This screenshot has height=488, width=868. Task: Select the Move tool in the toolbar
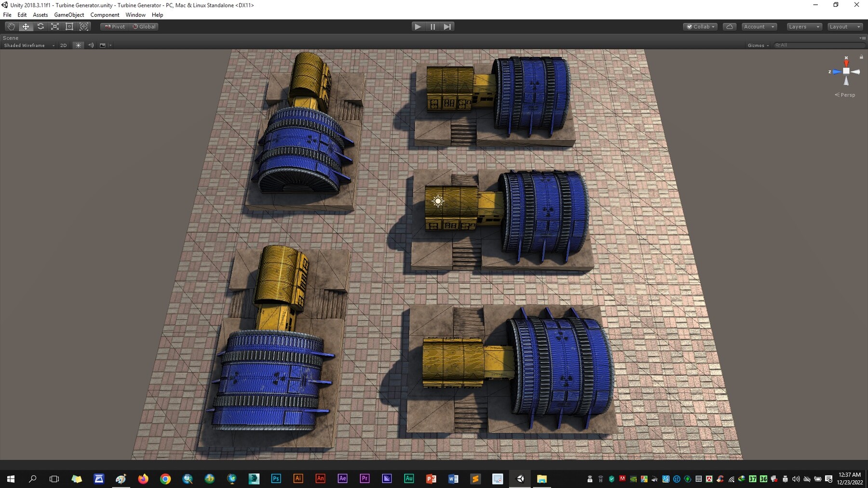(x=26, y=26)
